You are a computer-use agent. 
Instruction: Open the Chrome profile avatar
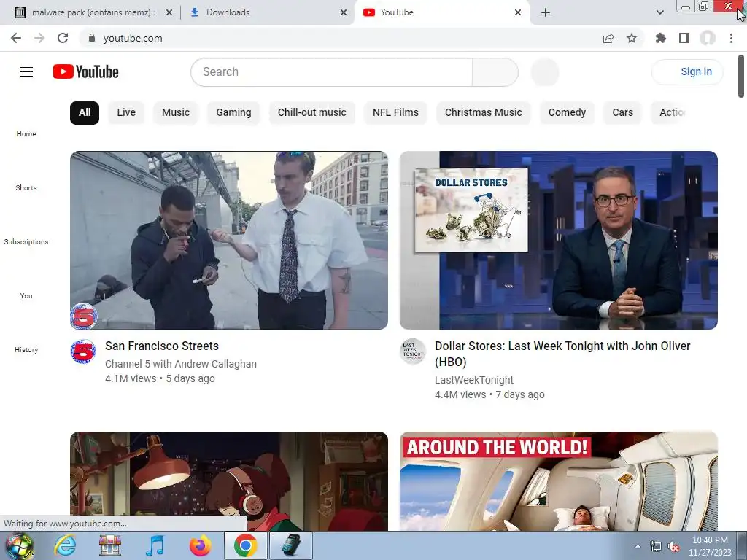click(708, 38)
